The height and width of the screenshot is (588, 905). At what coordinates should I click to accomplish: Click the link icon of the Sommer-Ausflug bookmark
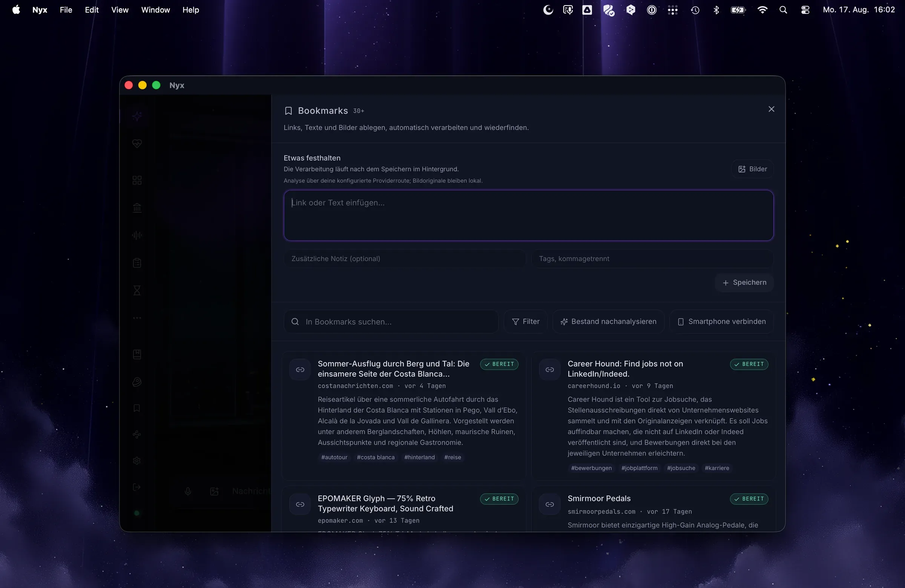coord(300,370)
